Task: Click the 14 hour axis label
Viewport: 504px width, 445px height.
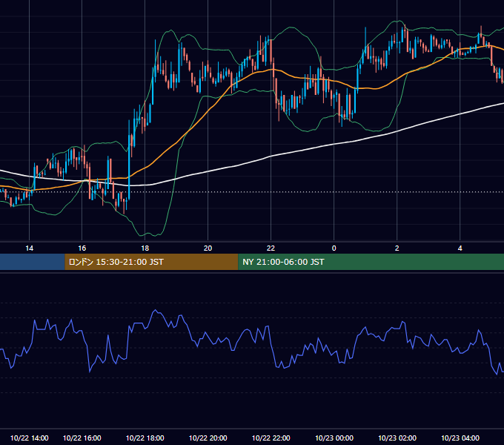Action: 29,248
